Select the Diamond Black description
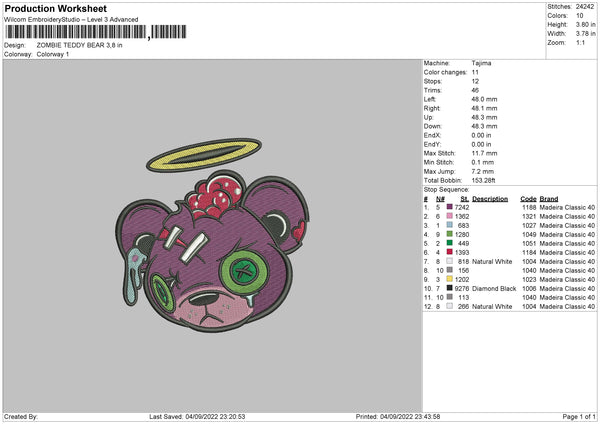600x424 pixels. pyautogui.click(x=494, y=288)
